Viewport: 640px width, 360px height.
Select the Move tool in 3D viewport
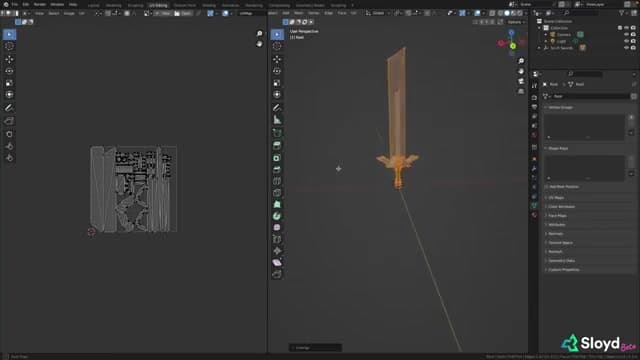click(x=277, y=59)
